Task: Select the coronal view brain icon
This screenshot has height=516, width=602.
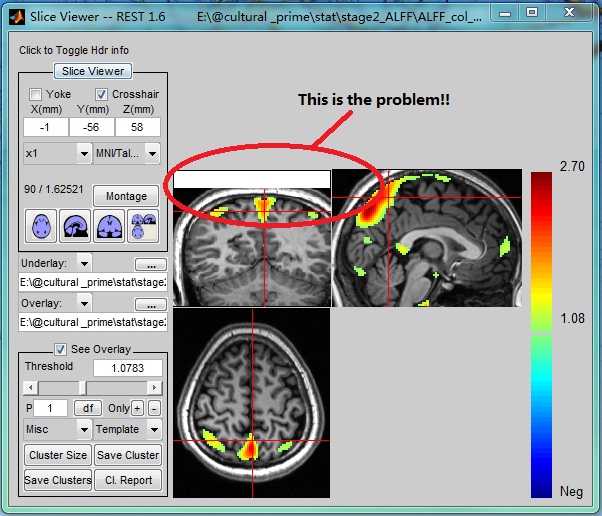Action: click(x=109, y=226)
